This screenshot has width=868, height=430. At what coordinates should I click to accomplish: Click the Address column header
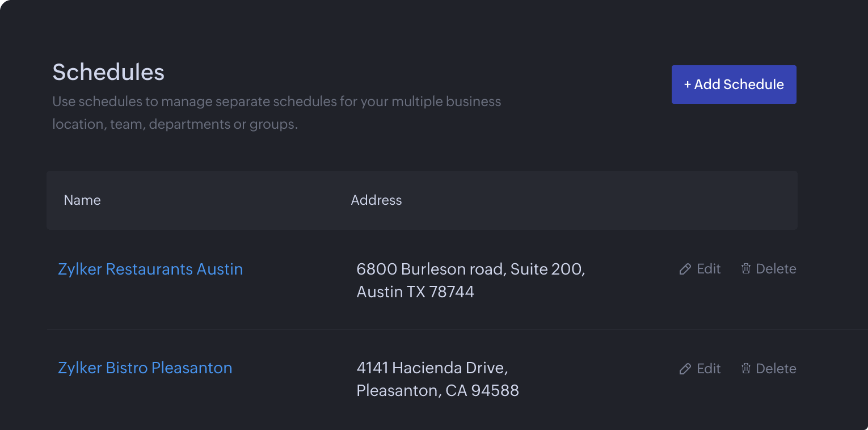click(376, 200)
